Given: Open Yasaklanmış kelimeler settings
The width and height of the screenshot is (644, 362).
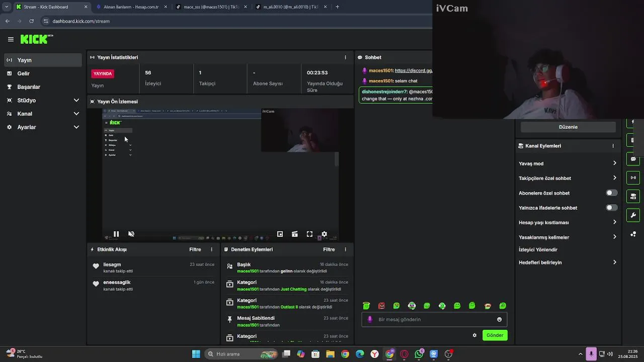Looking at the screenshot, I should (614, 237).
